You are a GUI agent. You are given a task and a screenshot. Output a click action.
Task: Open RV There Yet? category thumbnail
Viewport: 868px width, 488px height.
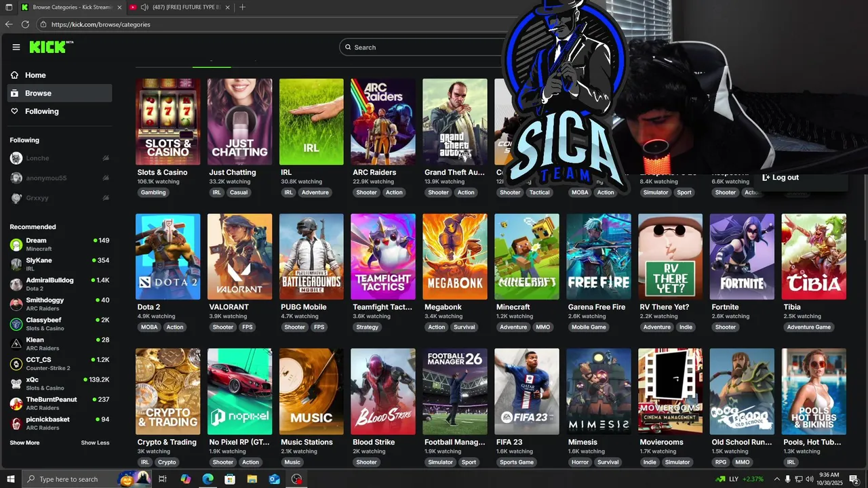671,257
